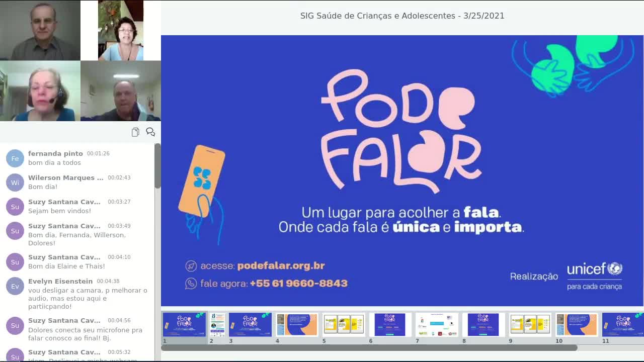This screenshot has width=644, height=362.
Task: Open slide thumbnail 7
Action: point(437,325)
